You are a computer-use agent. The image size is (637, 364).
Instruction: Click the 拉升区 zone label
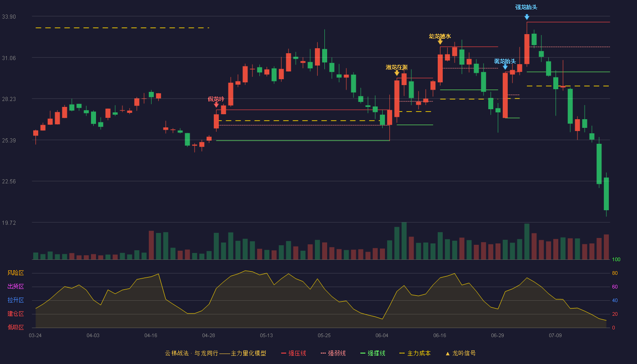15,300
